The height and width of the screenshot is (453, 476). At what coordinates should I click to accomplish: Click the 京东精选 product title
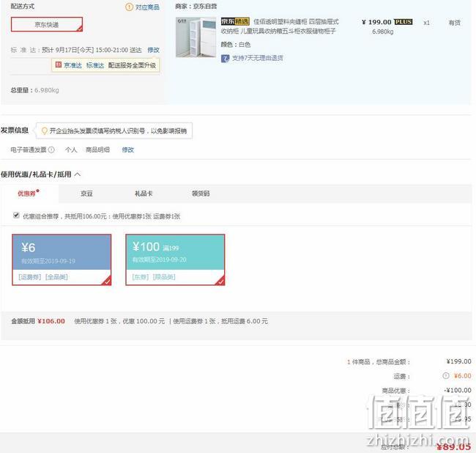(x=280, y=26)
